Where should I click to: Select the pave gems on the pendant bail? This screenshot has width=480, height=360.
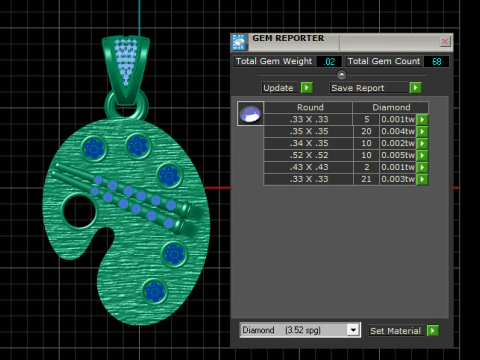point(126,62)
